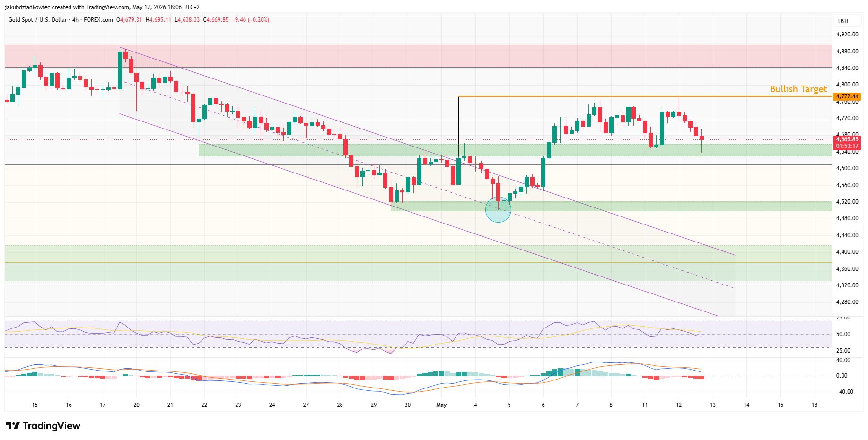Image resolution: width=868 pixels, height=440 pixels.
Task: Click the May label on the time axis
Action: point(441,405)
